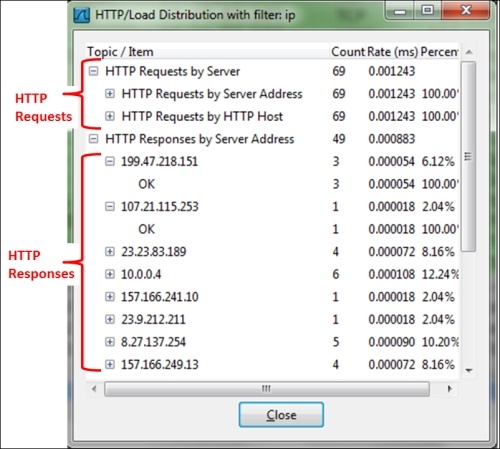Collapse the 199.47.218.151 node
The image size is (500, 449).
[x=110, y=161]
